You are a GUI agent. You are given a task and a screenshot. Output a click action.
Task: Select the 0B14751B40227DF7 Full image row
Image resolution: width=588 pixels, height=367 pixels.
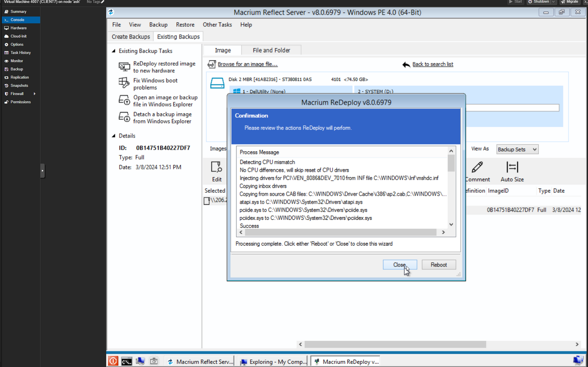(524, 210)
